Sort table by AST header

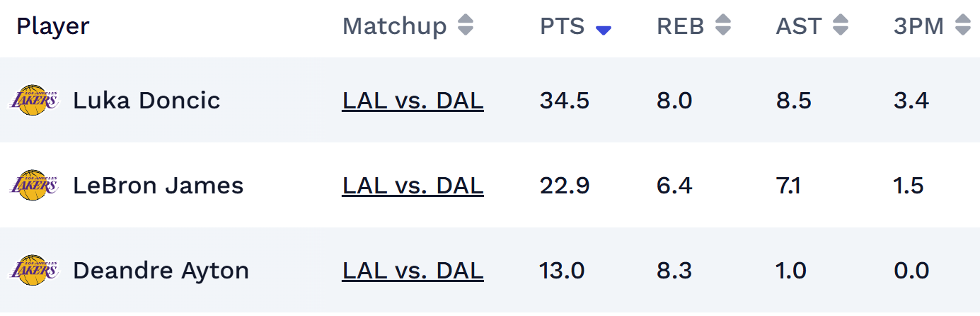pos(800,26)
